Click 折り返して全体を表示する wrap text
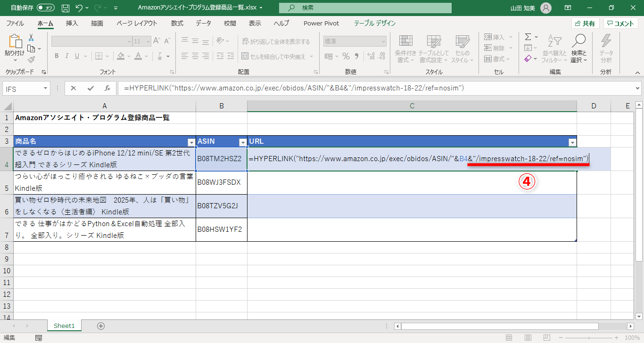The width and height of the screenshot is (644, 343). [276, 41]
